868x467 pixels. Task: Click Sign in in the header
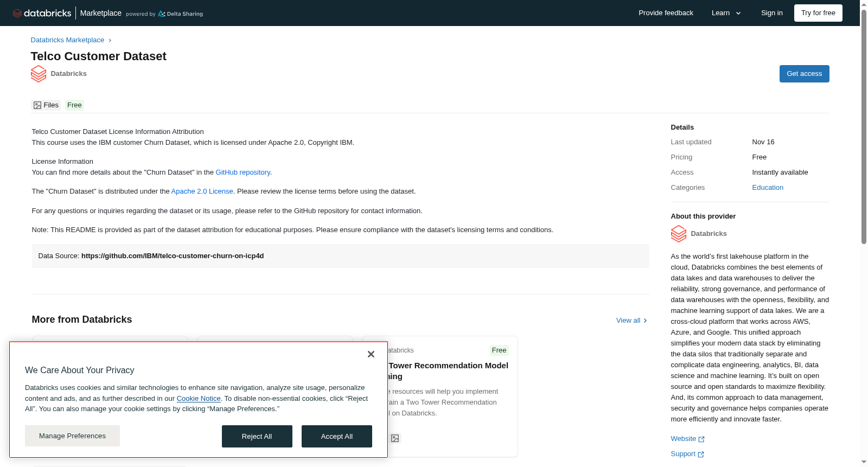[x=771, y=13]
